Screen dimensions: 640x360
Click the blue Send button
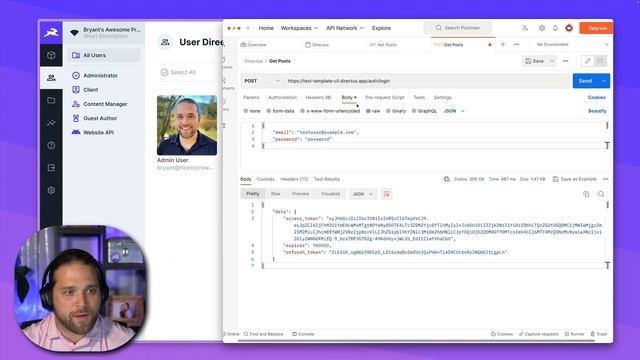[585, 81]
